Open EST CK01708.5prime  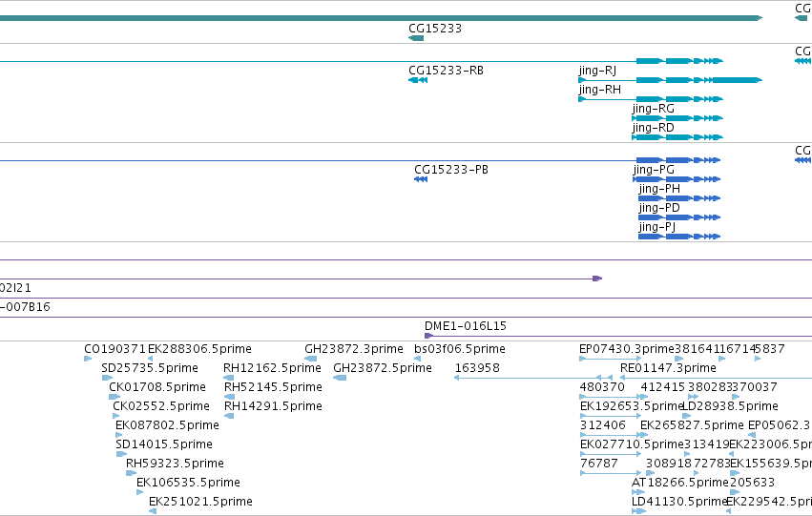point(157,387)
